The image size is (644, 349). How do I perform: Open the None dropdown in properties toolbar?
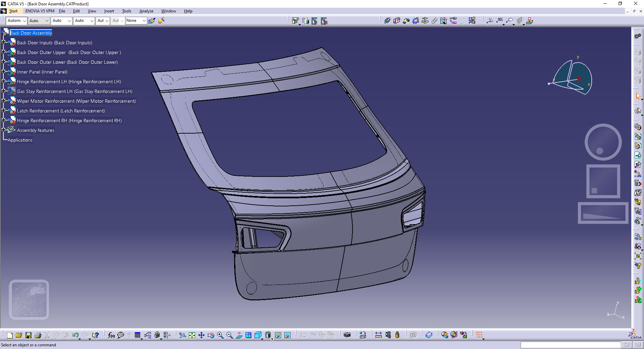tap(136, 21)
